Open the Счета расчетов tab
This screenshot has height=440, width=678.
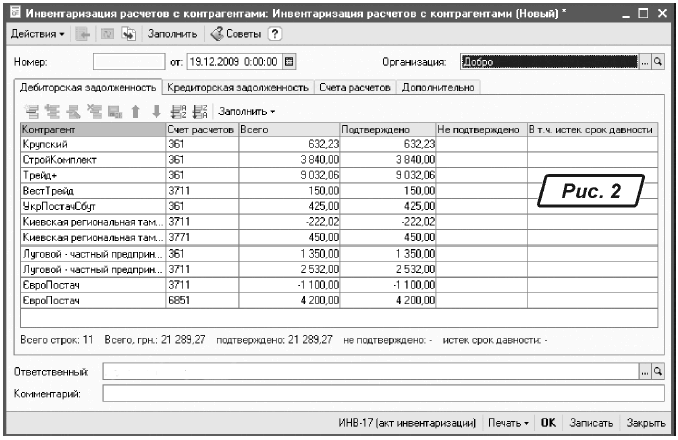tap(354, 88)
